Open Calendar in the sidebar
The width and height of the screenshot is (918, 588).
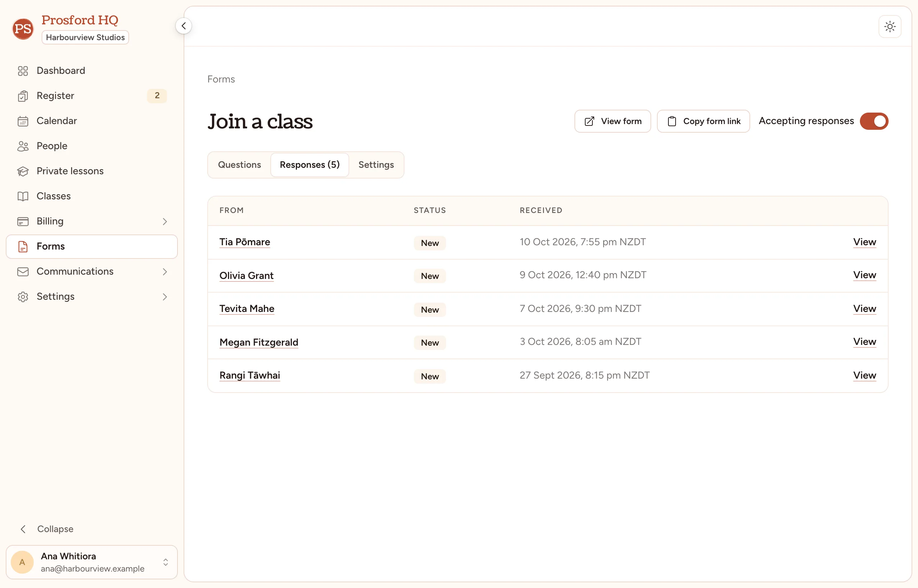click(92, 121)
